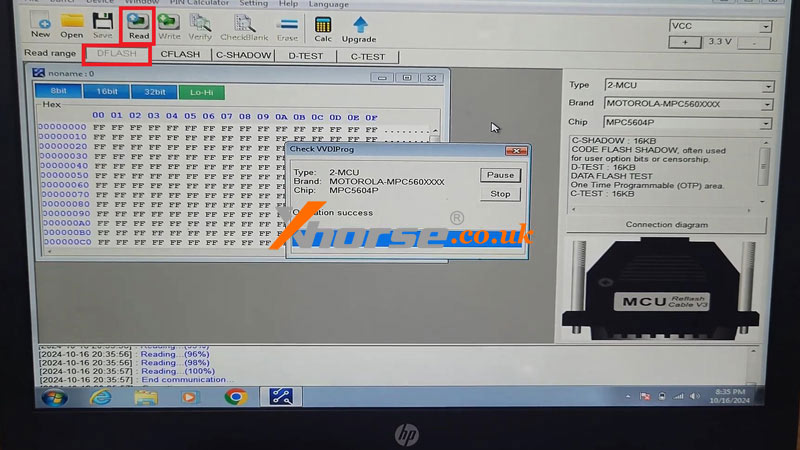Screen dimensions: 800x450
Task: Launch Google Chrome from the taskbar
Action: pyautogui.click(x=236, y=397)
